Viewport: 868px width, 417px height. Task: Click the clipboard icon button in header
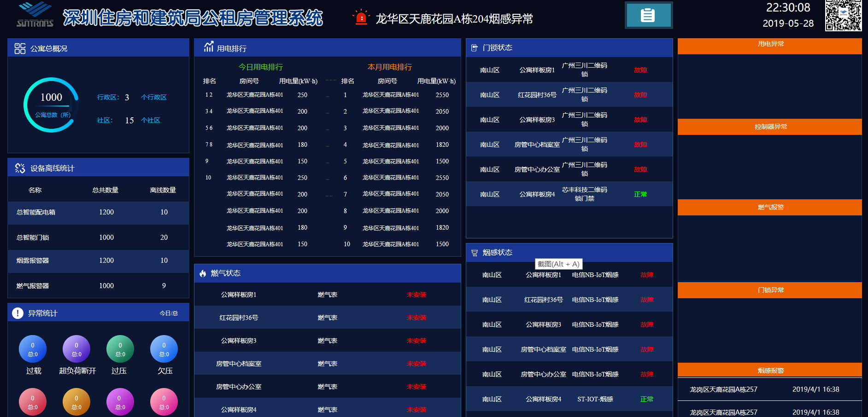tap(648, 15)
